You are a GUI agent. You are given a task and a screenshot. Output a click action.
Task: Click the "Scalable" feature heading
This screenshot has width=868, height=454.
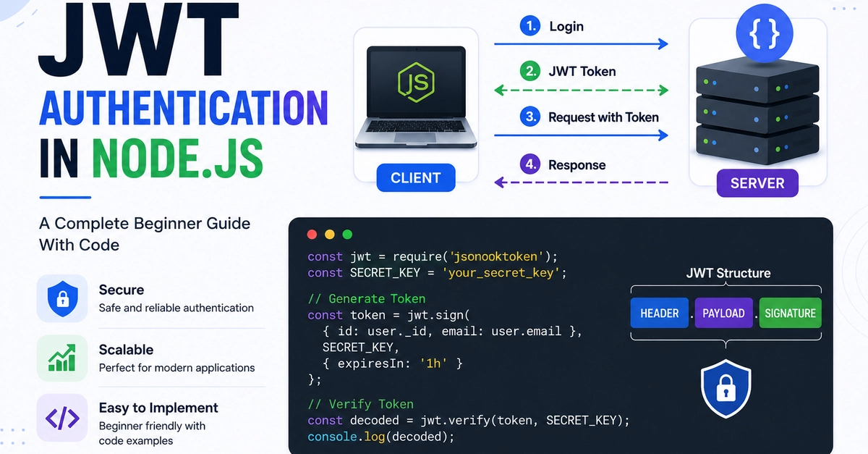pos(127,350)
